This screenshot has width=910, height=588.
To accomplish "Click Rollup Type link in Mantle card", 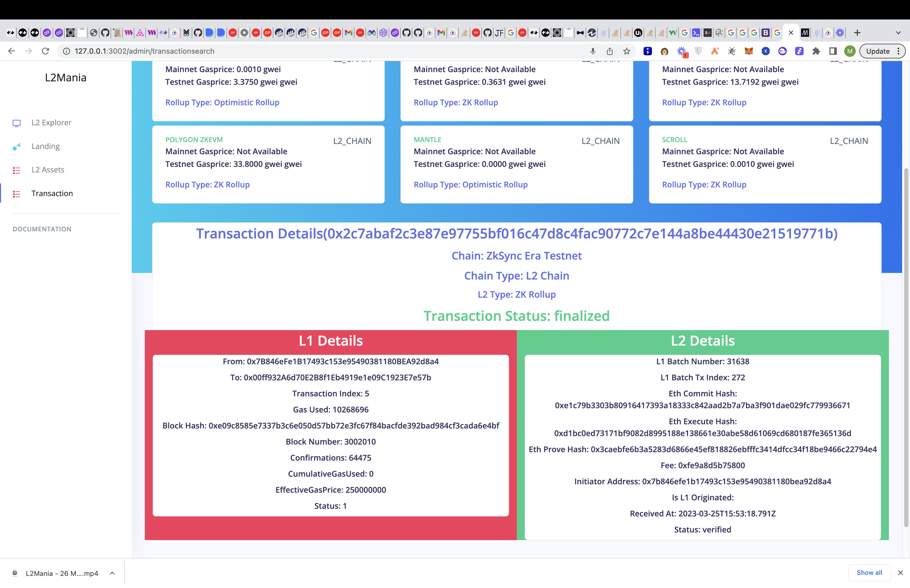I will tap(471, 185).
